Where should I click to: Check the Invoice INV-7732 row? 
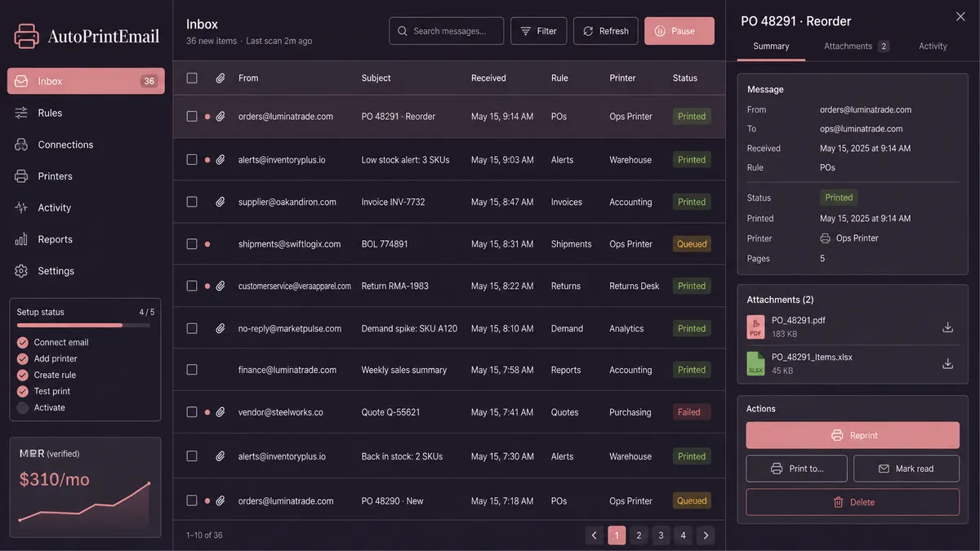[x=192, y=202]
